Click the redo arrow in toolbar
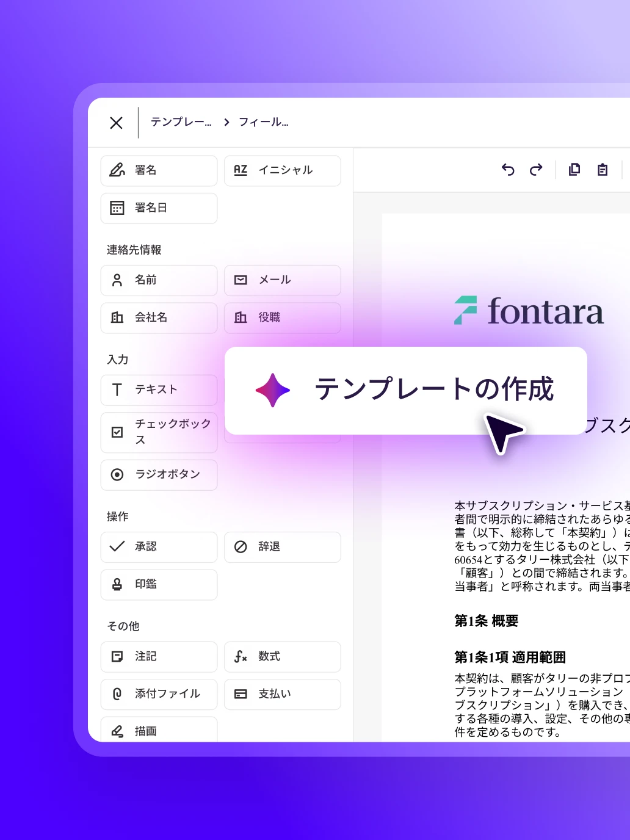Viewport: 630px width, 840px height. pyautogui.click(x=536, y=170)
